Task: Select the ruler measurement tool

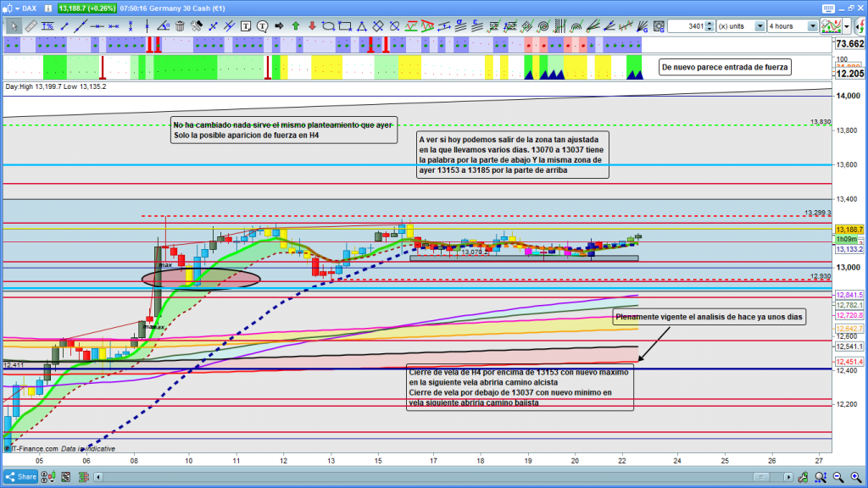Action: (x=30, y=25)
